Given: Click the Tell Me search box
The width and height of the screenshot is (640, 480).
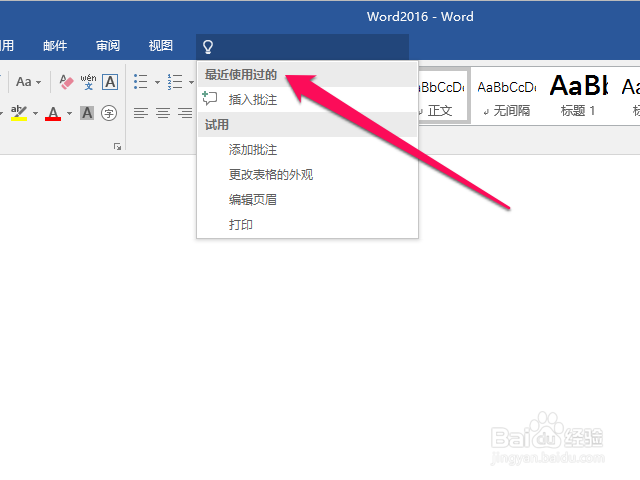Looking at the screenshot, I should tap(302, 47).
